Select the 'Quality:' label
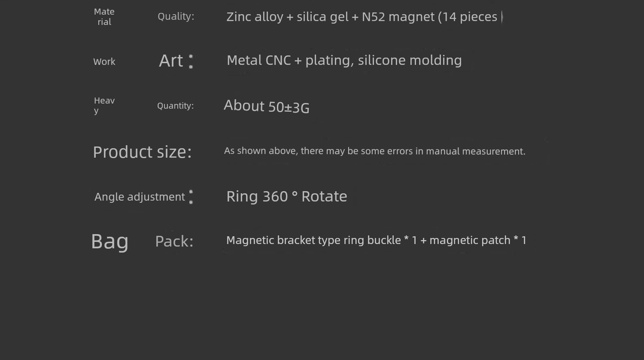 click(x=176, y=16)
